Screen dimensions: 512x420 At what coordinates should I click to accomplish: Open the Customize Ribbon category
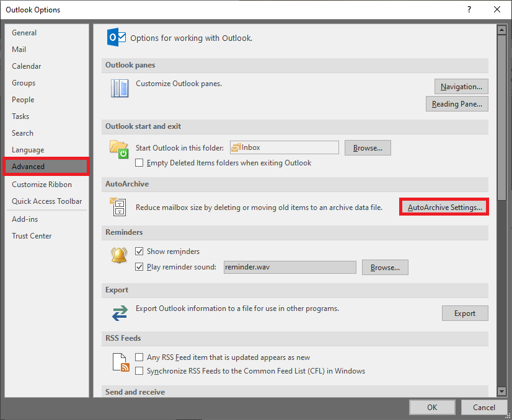[46, 185]
